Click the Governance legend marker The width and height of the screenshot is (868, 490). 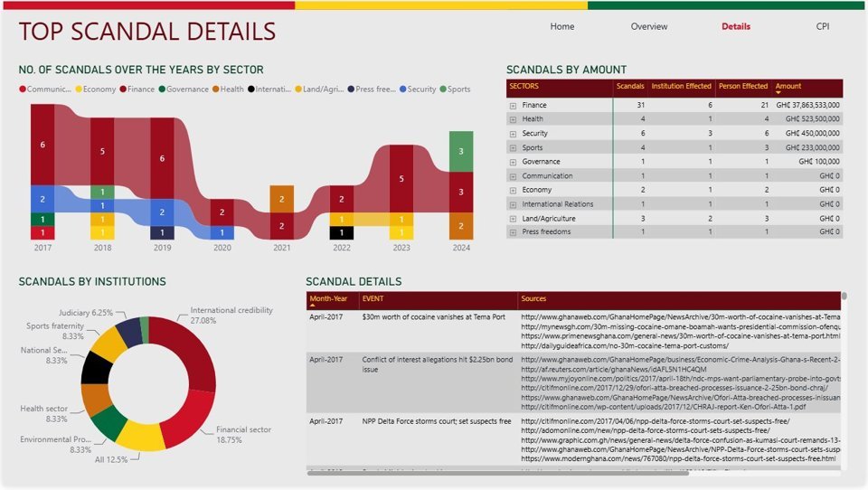tap(162, 90)
